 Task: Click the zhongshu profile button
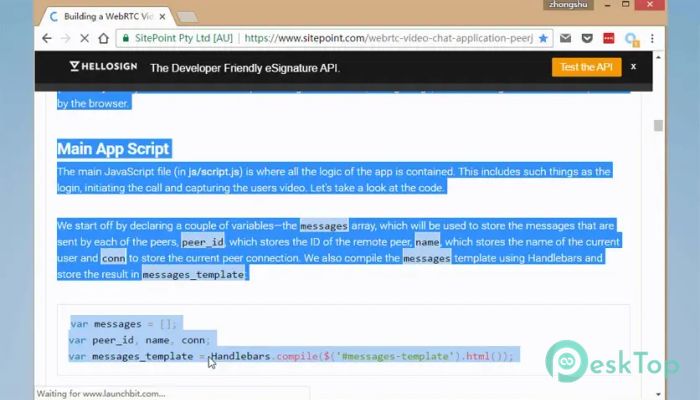click(x=568, y=4)
